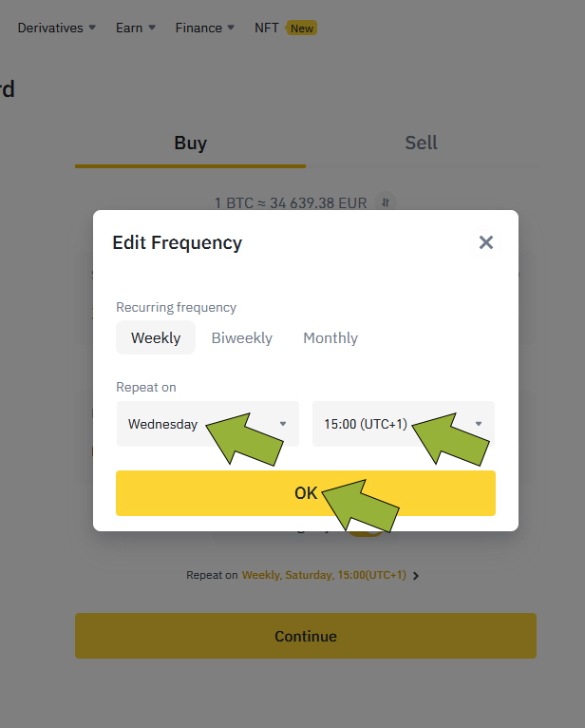Open the Repeat on Weekly, Saturday link

[324, 575]
